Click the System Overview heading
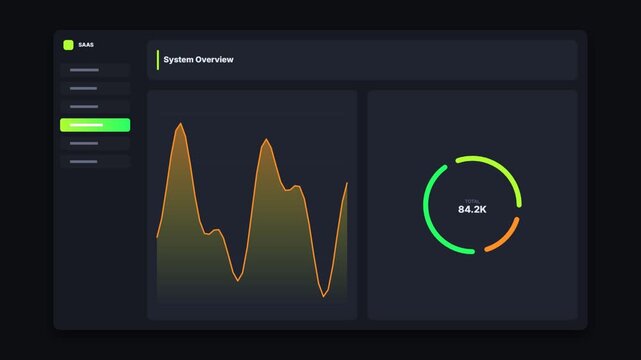 tap(198, 60)
